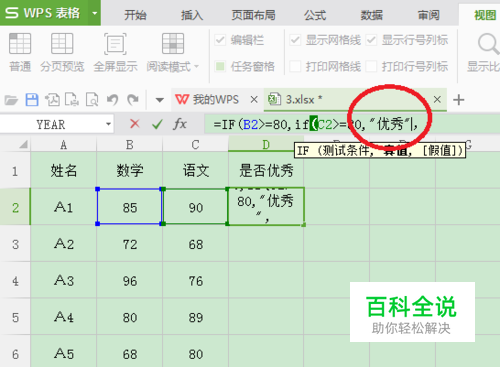This screenshot has width=500, height=367.
Task: Toggle the 显示网格线 checkbox
Action: [x=295, y=40]
